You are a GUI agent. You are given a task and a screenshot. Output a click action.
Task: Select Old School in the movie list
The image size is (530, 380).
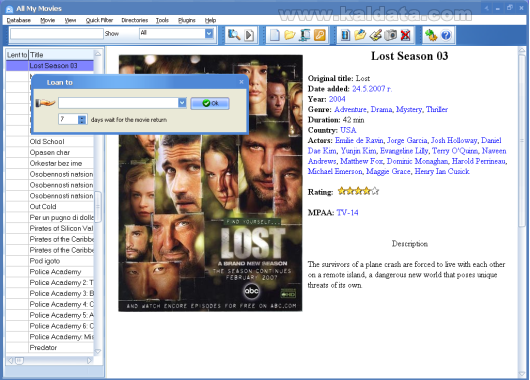click(50, 141)
